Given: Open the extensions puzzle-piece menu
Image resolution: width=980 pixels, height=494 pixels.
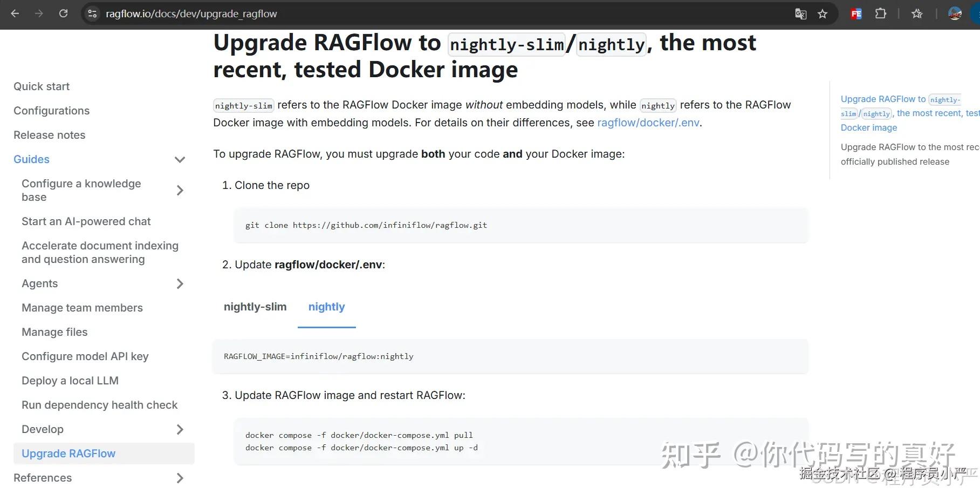Looking at the screenshot, I should pyautogui.click(x=881, y=13).
